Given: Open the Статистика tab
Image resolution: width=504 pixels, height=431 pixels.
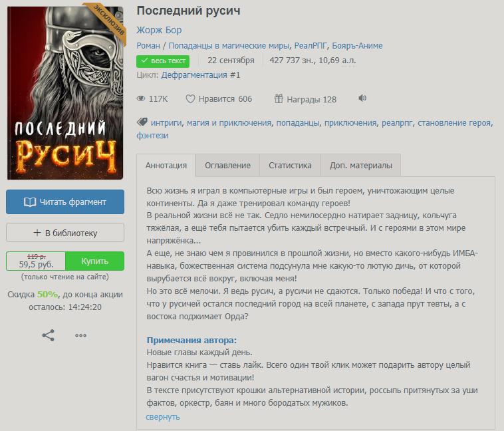Looking at the screenshot, I should [x=290, y=166].
